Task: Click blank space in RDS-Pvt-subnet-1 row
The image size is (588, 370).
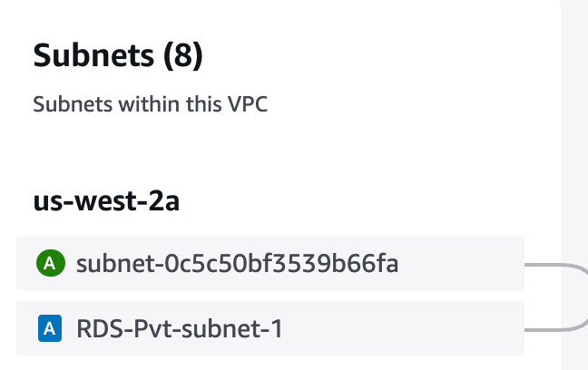Action: [403, 328]
